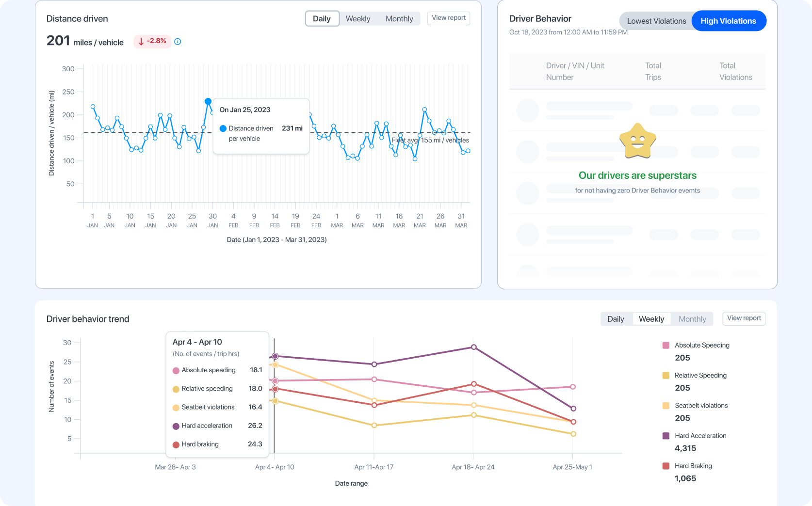Click Hard Acceleration count 4,315
The image size is (812, 506).
pos(685,448)
